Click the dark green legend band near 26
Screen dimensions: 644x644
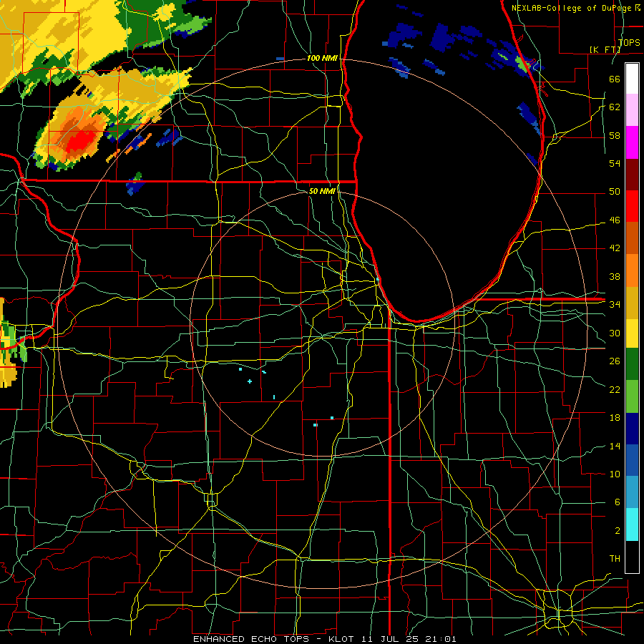point(632,364)
